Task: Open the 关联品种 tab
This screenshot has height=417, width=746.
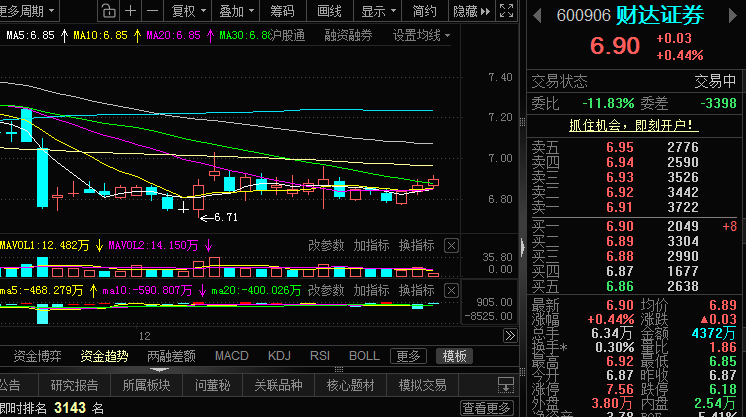Action: click(x=278, y=385)
